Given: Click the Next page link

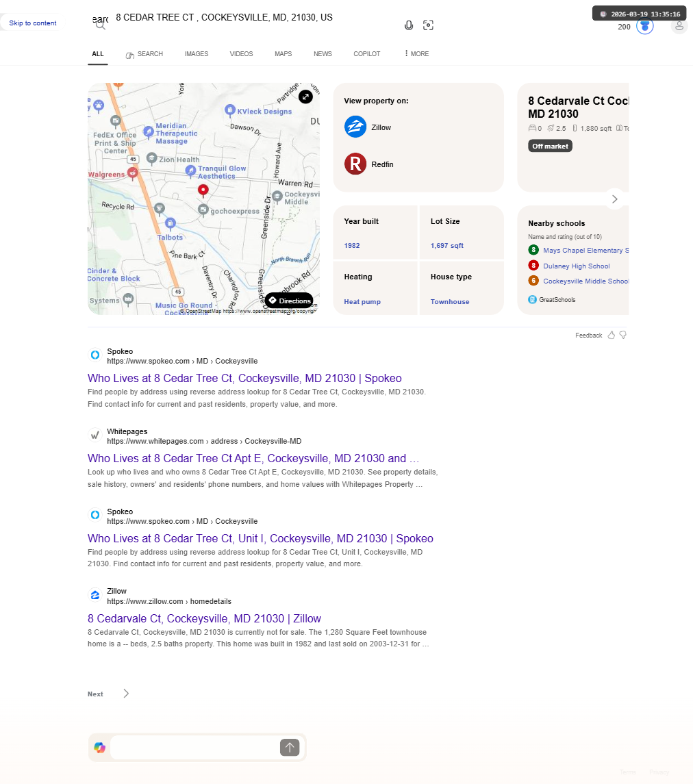Looking at the screenshot, I should pos(95,694).
